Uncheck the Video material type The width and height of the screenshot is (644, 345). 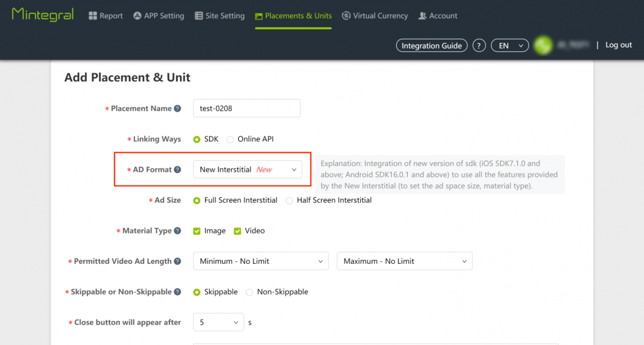click(x=237, y=230)
